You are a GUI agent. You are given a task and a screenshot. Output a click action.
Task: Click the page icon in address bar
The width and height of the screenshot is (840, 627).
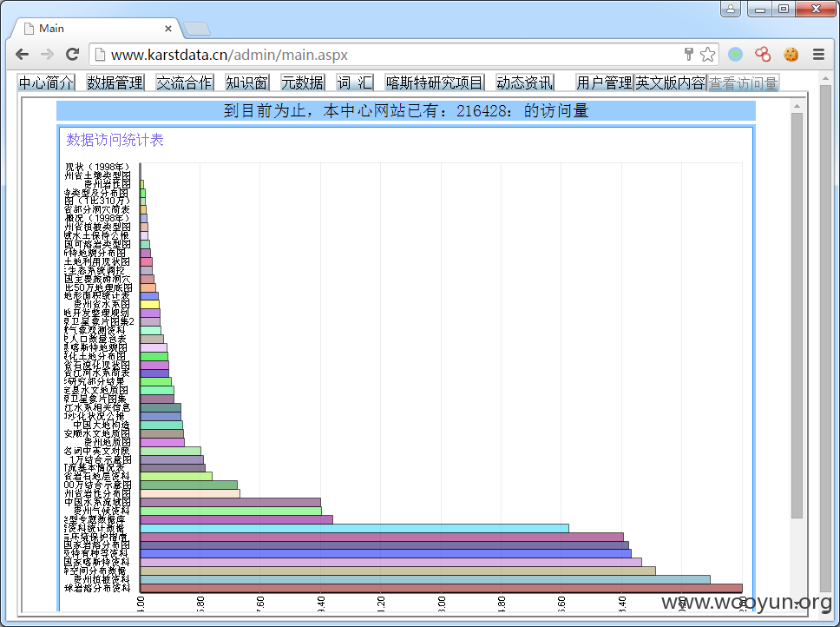(x=100, y=55)
